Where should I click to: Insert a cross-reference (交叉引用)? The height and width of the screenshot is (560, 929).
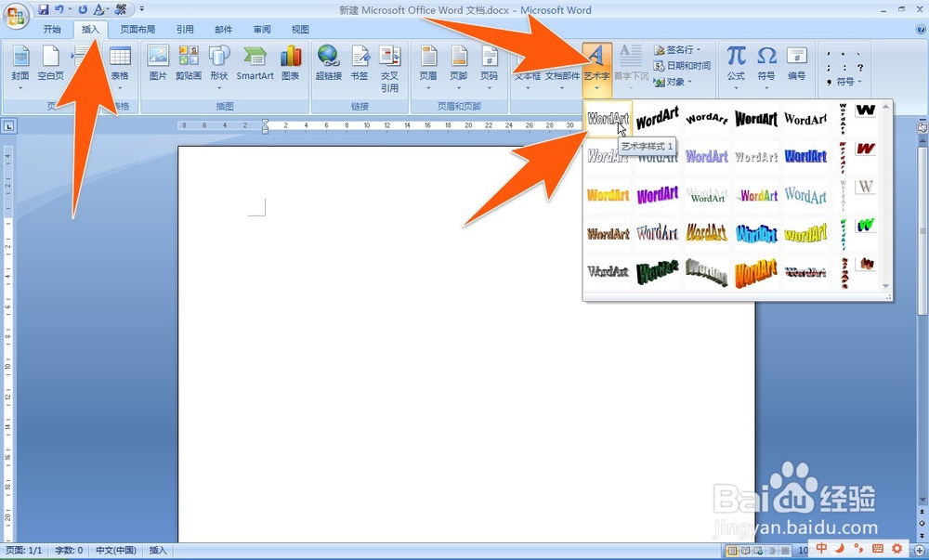pyautogui.click(x=389, y=69)
